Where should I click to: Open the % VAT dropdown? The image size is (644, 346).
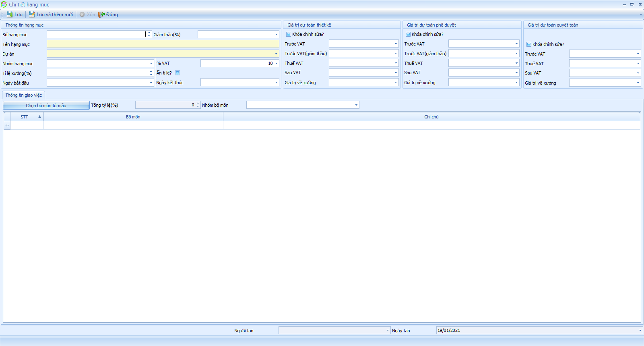276,64
